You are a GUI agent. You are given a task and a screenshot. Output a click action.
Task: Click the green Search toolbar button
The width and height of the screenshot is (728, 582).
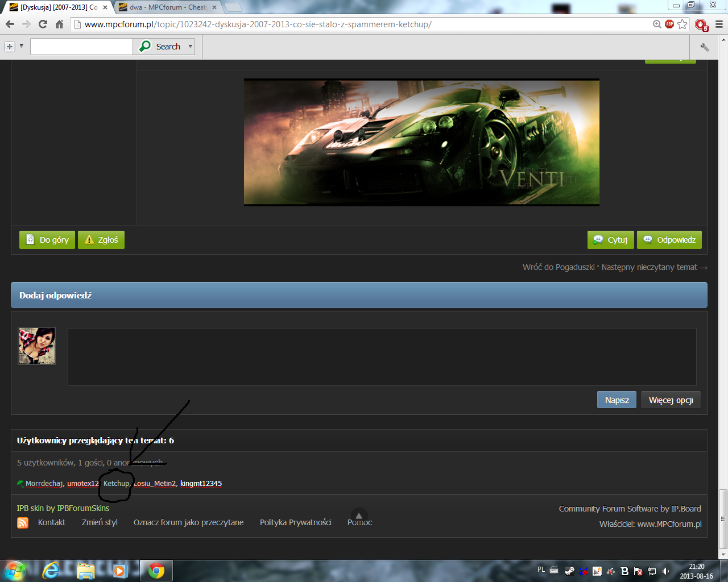tap(160, 47)
